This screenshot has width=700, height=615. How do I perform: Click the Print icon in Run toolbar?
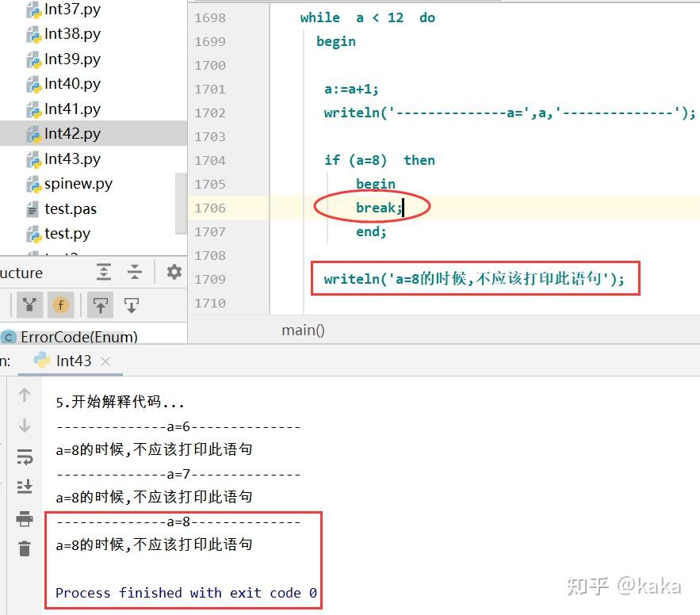[x=25, y=518]
